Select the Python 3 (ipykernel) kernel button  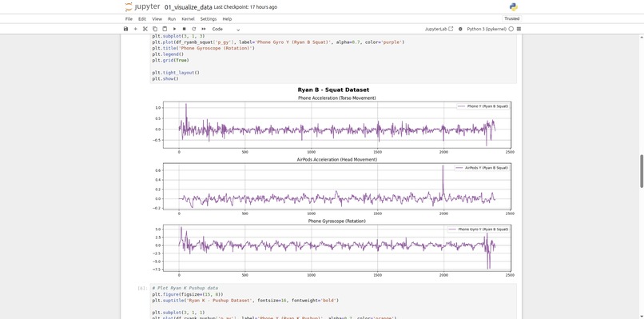(x=487, y=30)
